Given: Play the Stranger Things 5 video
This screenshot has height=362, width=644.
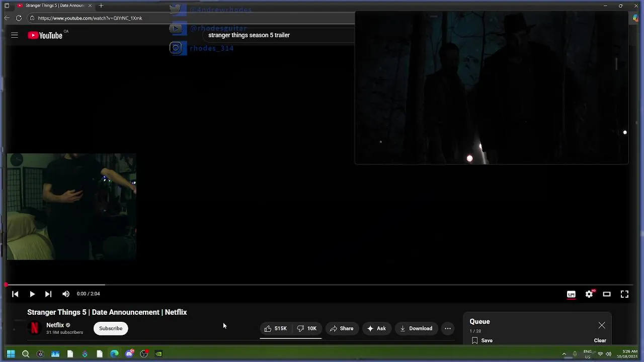Looking at the screenshot, I should 32,294.
